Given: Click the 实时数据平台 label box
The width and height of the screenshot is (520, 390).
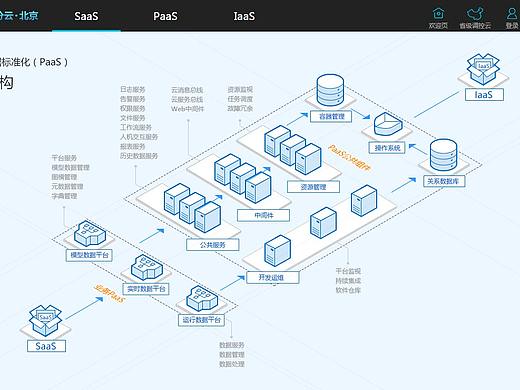Looking at the screenshot, I should 146,289.
